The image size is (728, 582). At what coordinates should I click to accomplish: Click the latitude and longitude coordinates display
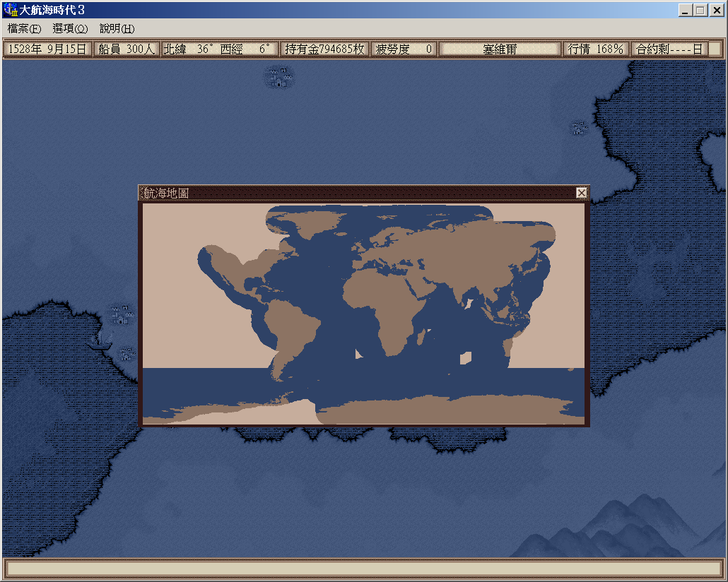[x=219, y=49]
